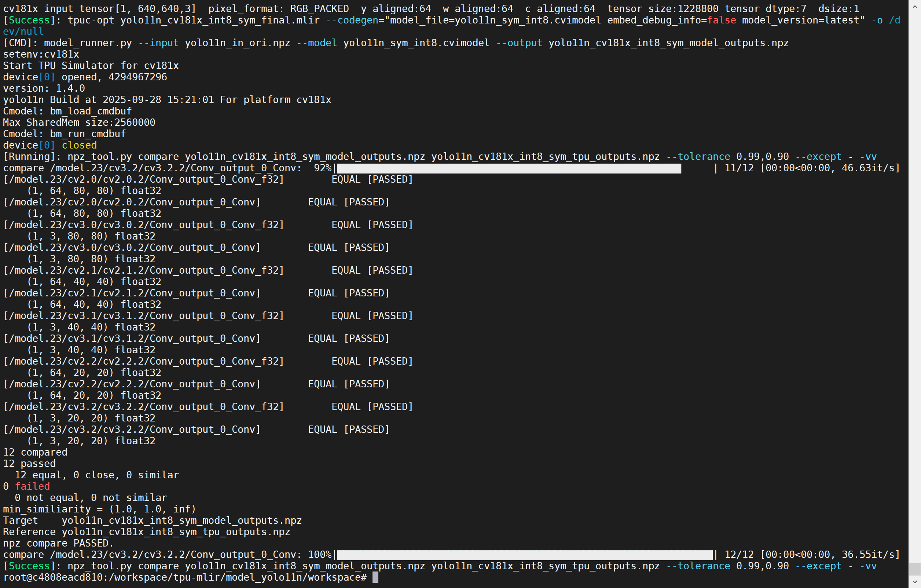Click the block cursor at the shell prompt
This screenshot has height=588, width=921.
tap(375, 577)
